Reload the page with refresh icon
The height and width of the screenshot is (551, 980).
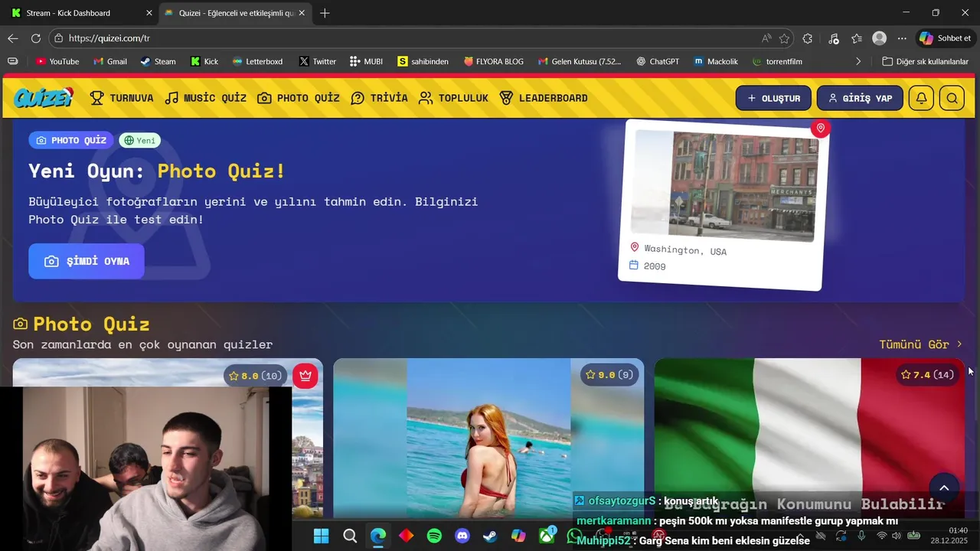tap(36, 38)
